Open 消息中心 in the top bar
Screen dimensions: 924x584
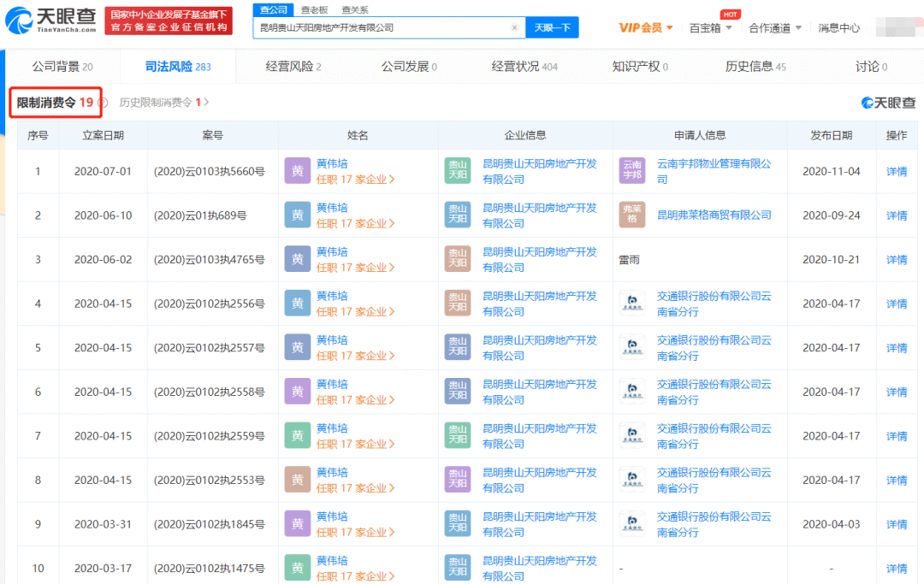pos(838,27)
